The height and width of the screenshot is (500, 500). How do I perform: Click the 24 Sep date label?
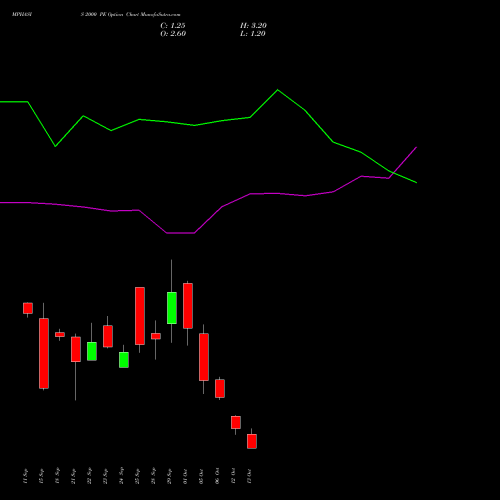coord(121,476)
